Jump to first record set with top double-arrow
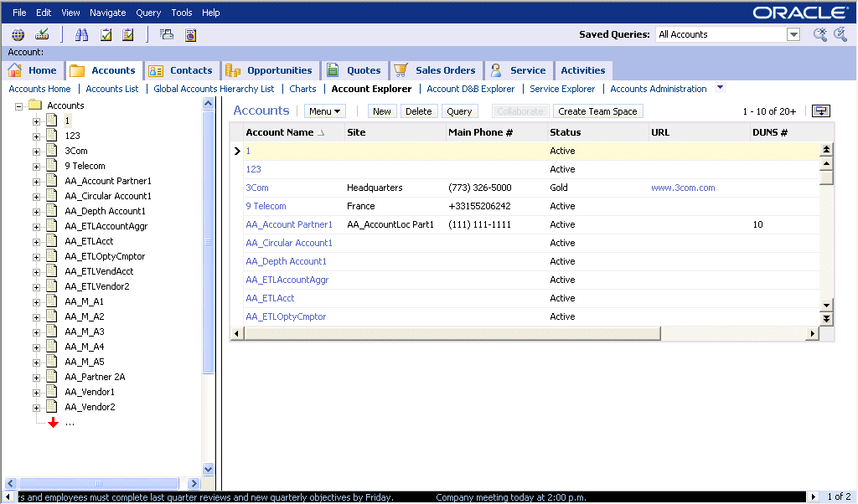Image resolution: width=858 pixels, height=504 pixels. click(826, 149)
